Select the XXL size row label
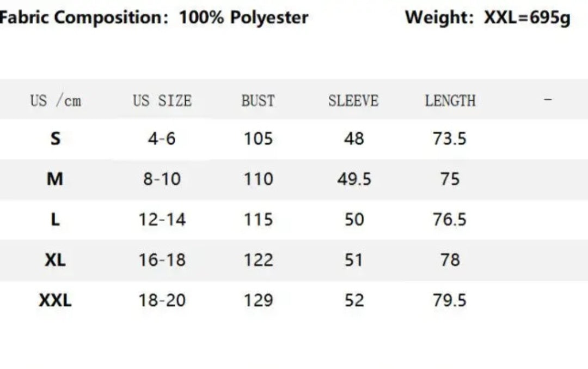 click(x=55, y=300)
